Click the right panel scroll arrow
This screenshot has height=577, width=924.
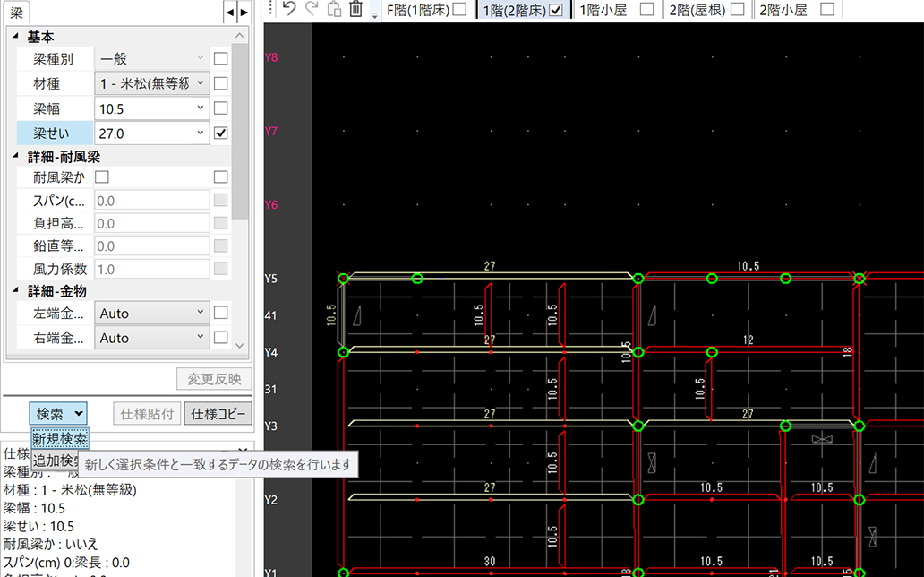pos(244,13)
